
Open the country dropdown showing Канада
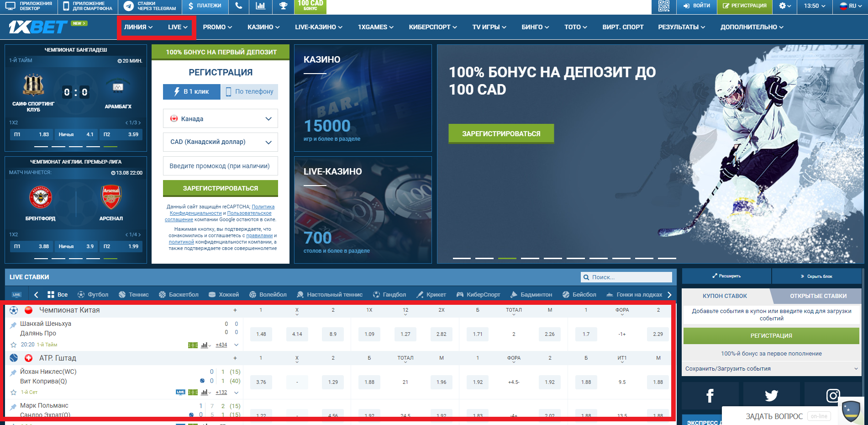(221, 119)
